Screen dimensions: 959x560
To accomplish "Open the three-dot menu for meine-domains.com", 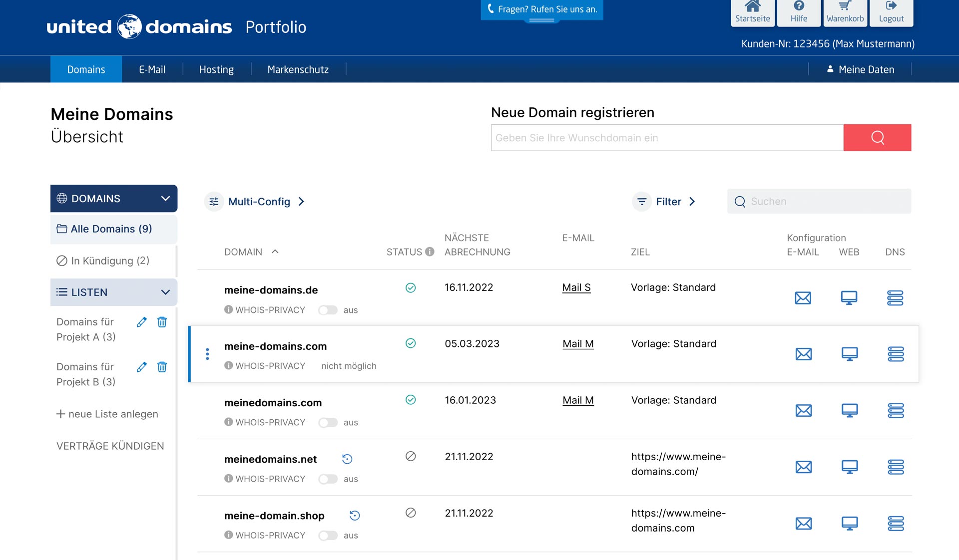I will (207, 354).
